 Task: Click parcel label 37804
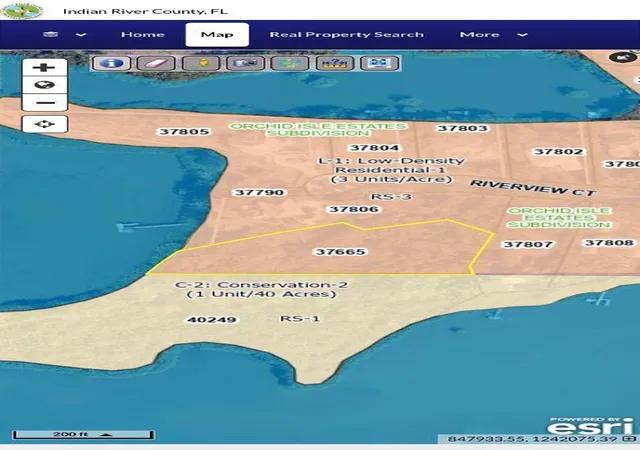click(x=374, y=147)
